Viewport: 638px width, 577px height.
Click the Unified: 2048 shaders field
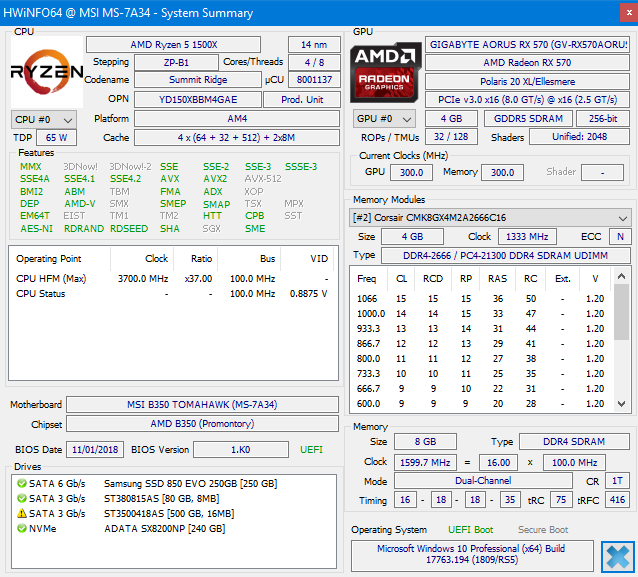[x=579, y=137]
